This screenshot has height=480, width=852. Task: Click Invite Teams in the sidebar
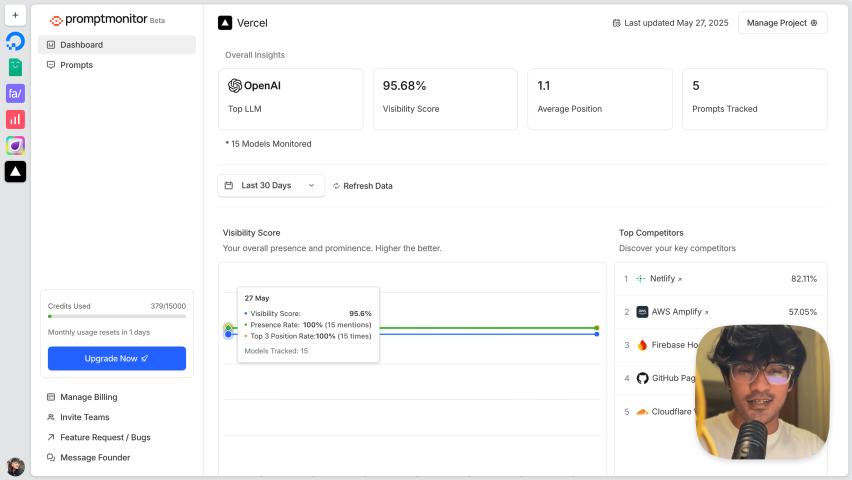(x=84, y=417)
